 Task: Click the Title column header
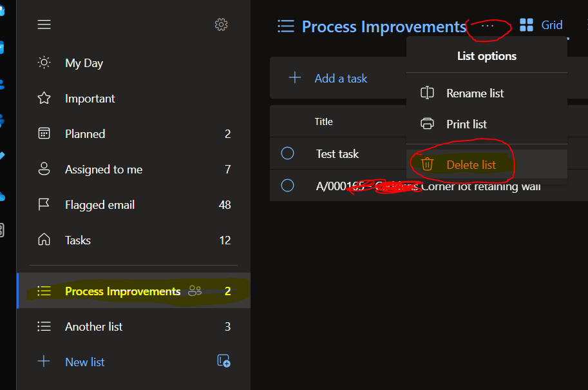click(323, 122)
